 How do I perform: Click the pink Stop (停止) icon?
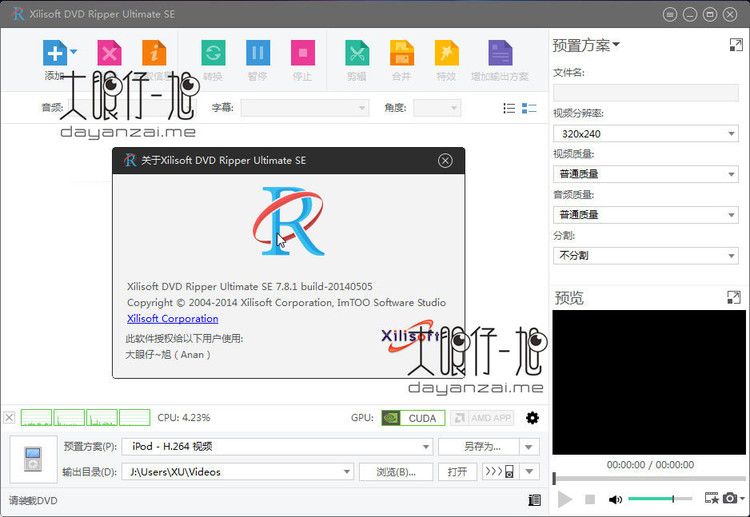pos(303,53)
